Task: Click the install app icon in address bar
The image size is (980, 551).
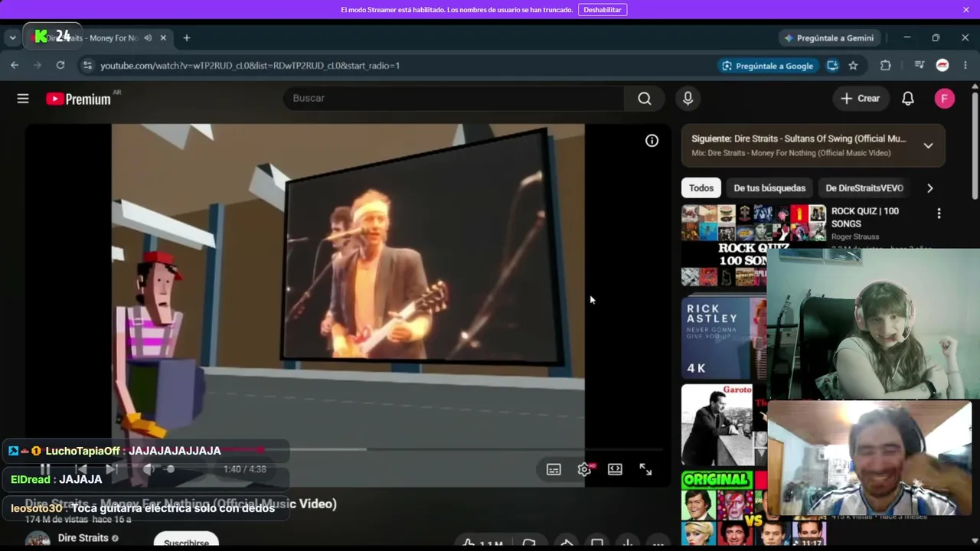Action: click(x=832, y=65)
